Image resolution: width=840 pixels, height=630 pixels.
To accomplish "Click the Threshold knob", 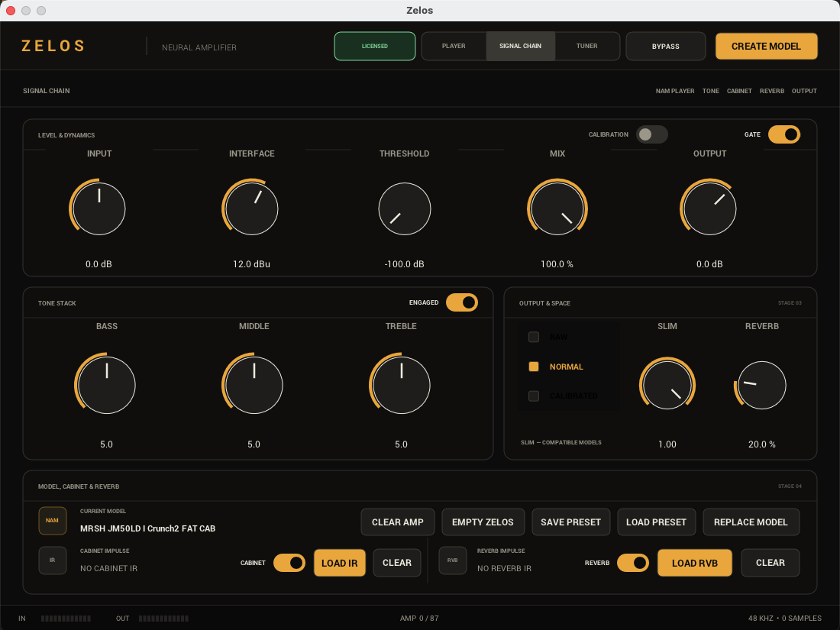I will tap(405, 209).
